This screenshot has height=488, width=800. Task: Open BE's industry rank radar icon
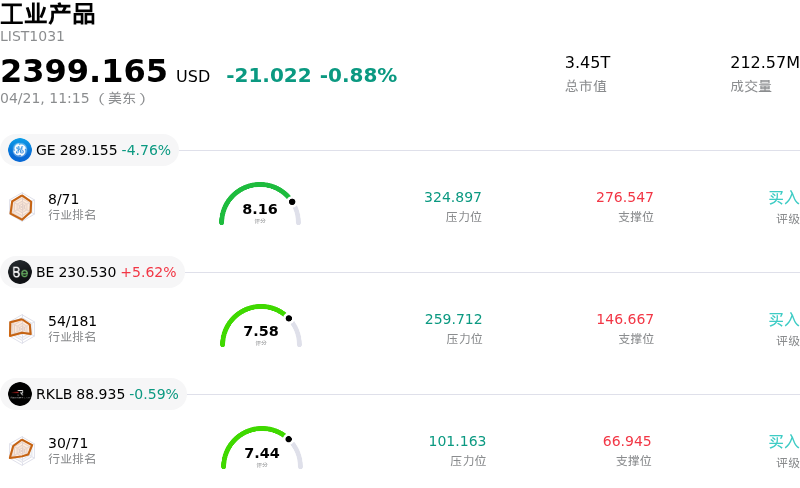(21, 329)
